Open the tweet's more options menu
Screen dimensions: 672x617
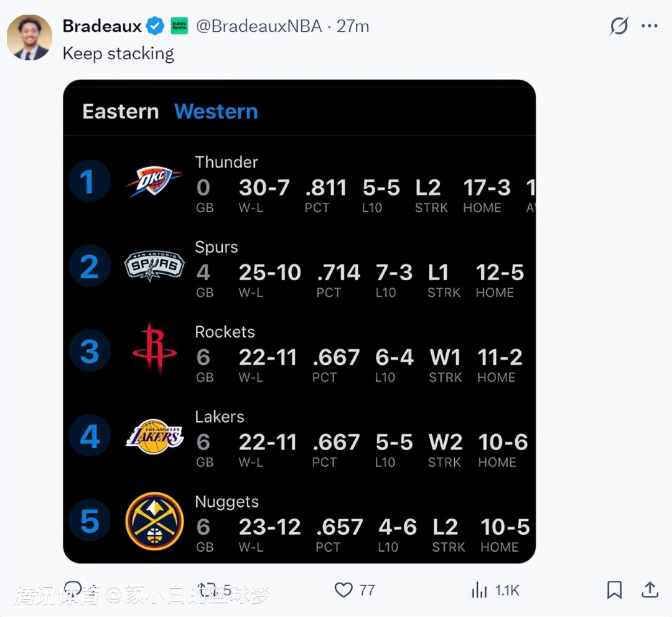[650, 26]
